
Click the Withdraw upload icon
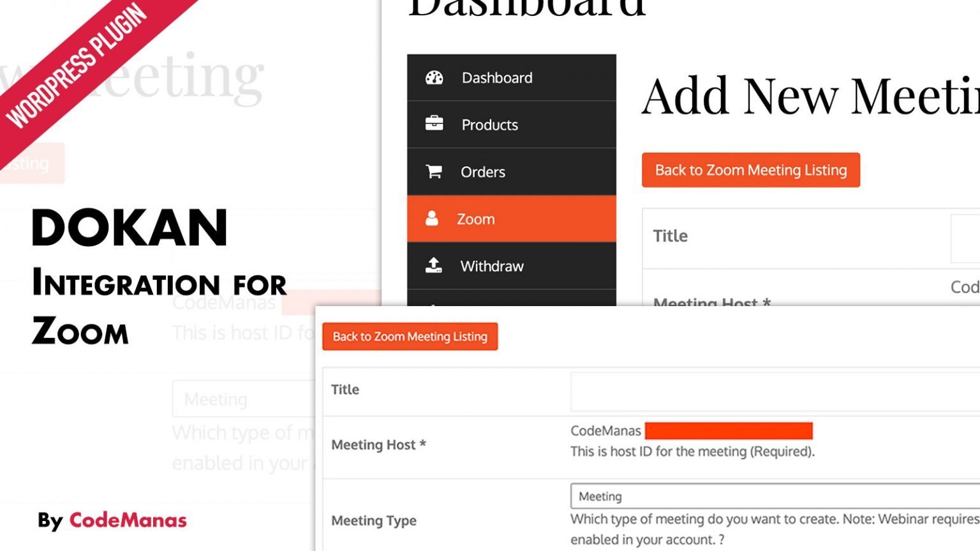(434, 265)
